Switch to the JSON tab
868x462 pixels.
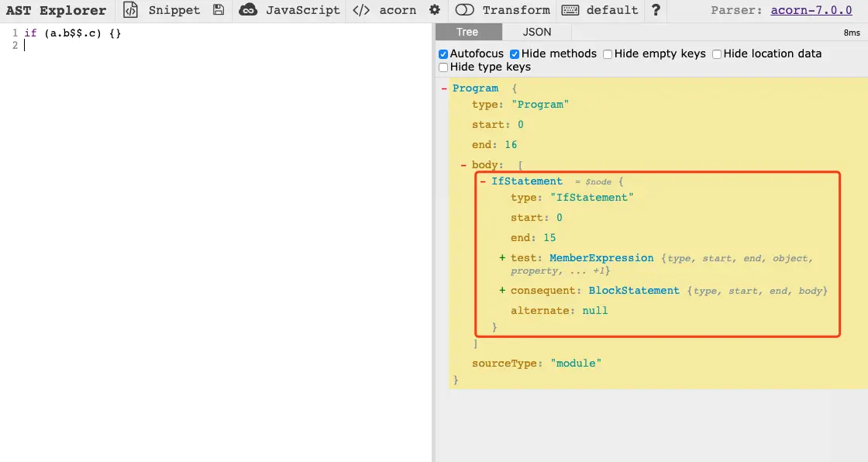click(x=537, y=32)
